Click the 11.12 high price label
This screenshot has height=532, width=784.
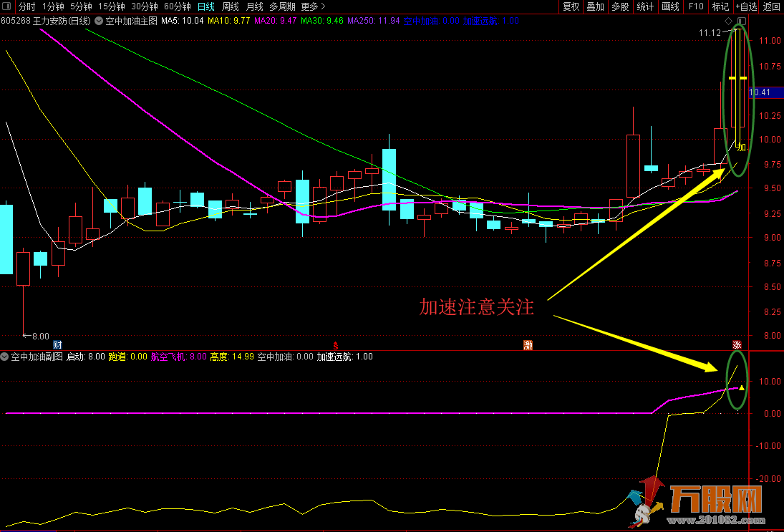tap(710, 32)
